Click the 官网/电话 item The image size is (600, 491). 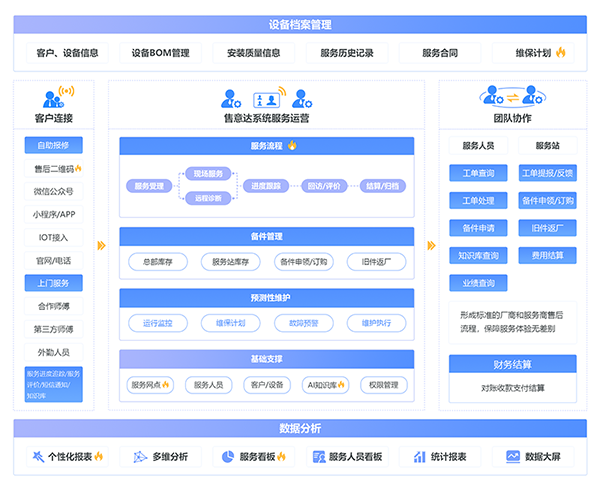tap(54, 261)
